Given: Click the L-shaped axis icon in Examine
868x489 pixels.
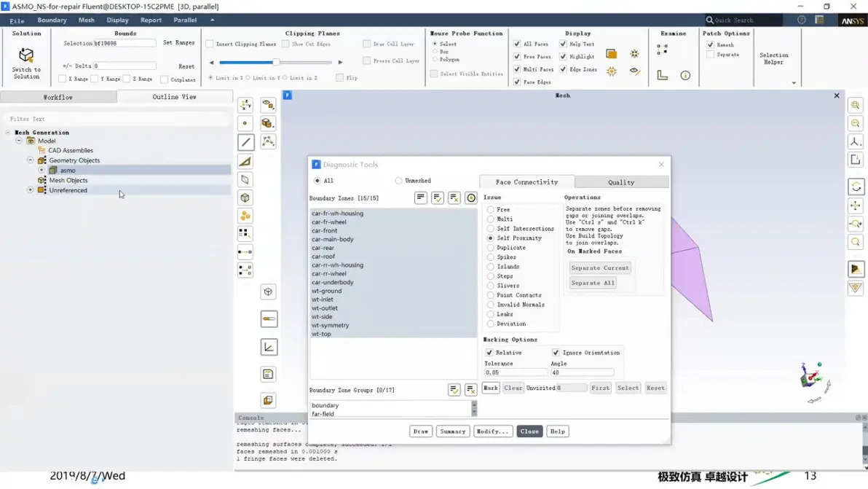Looking at the screenshot, I should [662, 75].
